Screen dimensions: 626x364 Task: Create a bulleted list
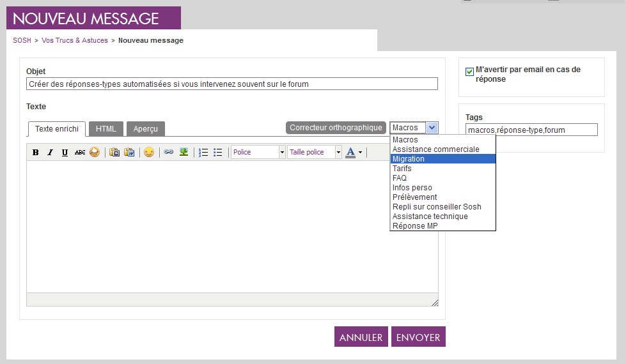pos(218,153)
